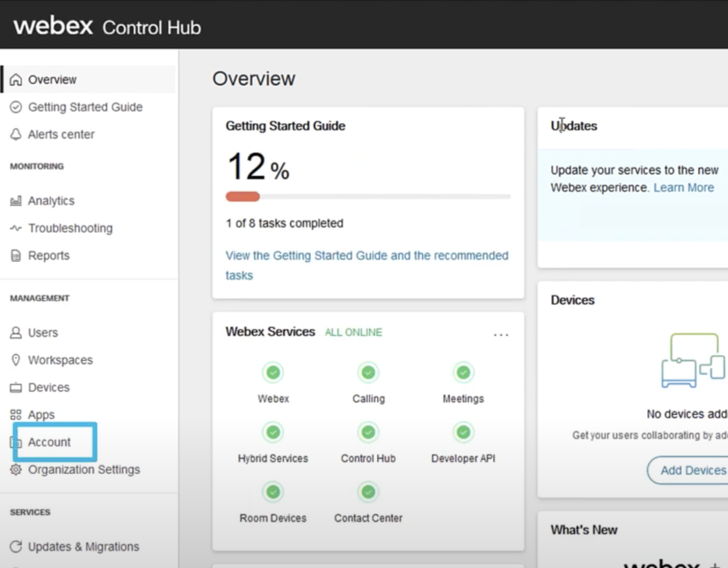Click the Room Devices label

point(273,518)
